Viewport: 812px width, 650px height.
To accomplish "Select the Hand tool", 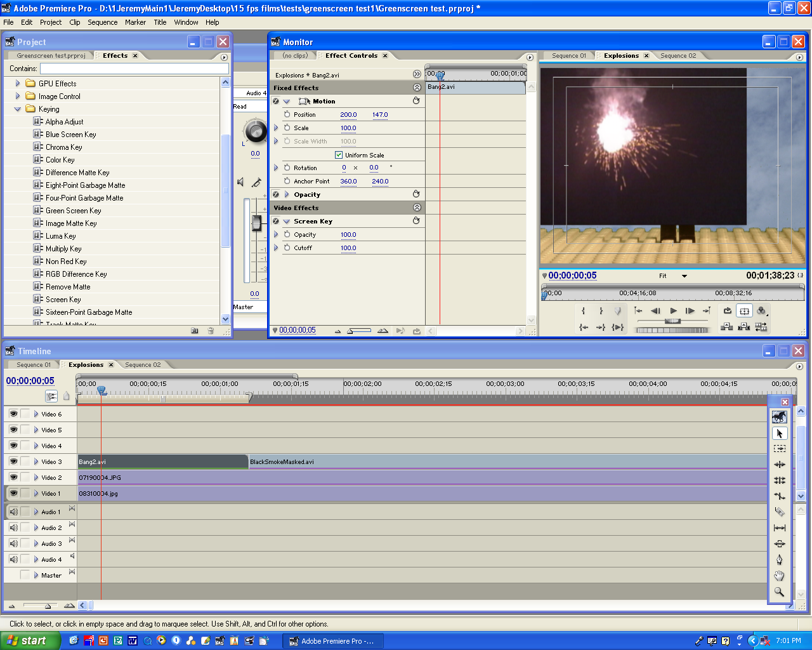I will point(780,576).
